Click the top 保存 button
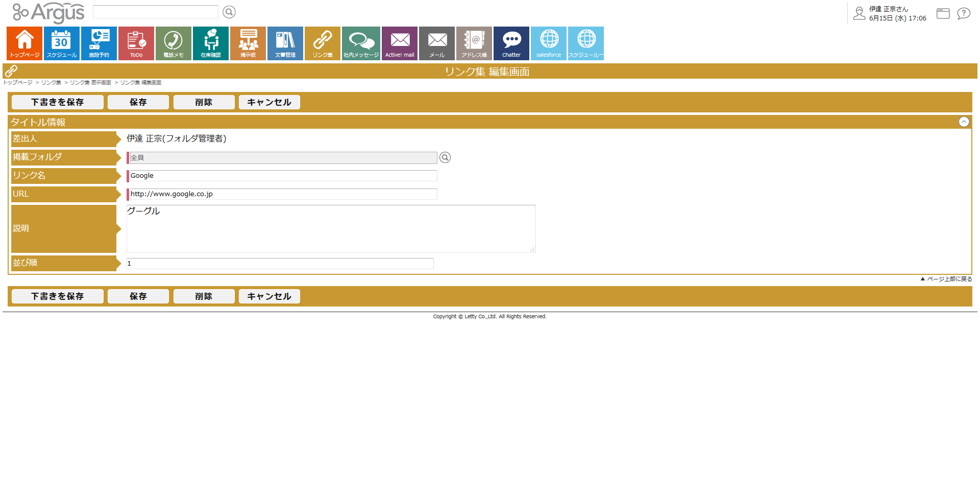Image resolution: width=980 pixels, height=495 pixels. coord(138,102)
